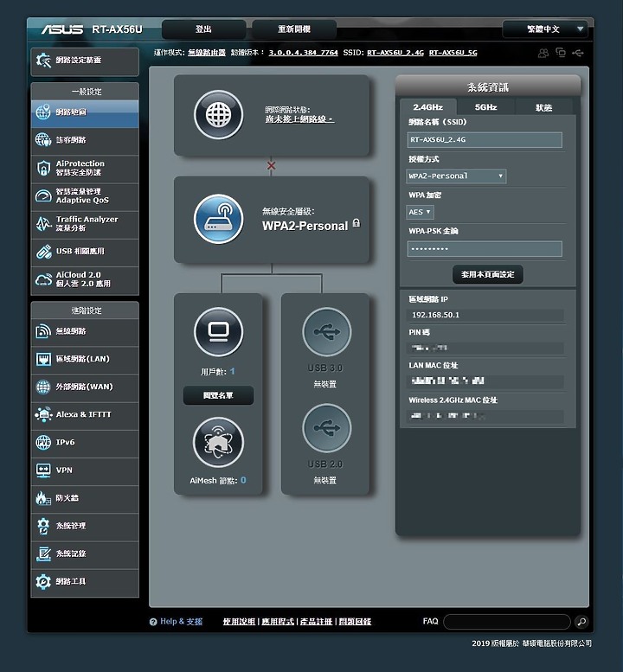Image resolution: width=623 pixels, height=672 pixels.
Task: Open the utility link (應用程式)
Action: coord(278,622)
